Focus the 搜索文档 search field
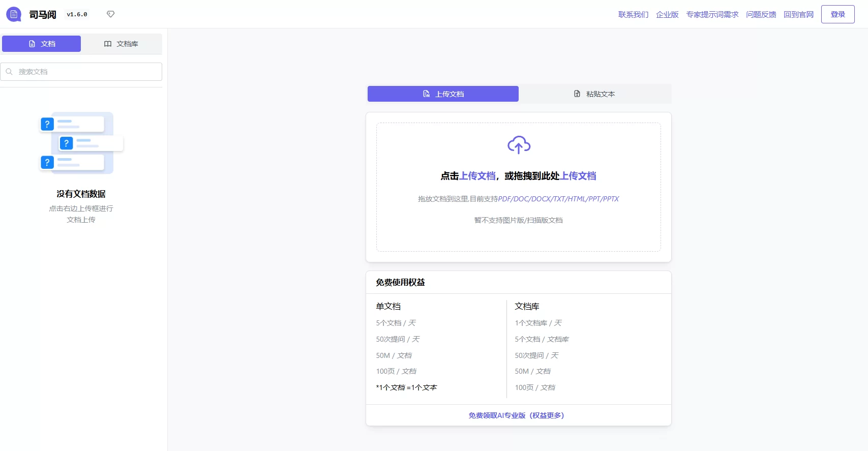Screen dimensions: 868x451 [86, 72]
